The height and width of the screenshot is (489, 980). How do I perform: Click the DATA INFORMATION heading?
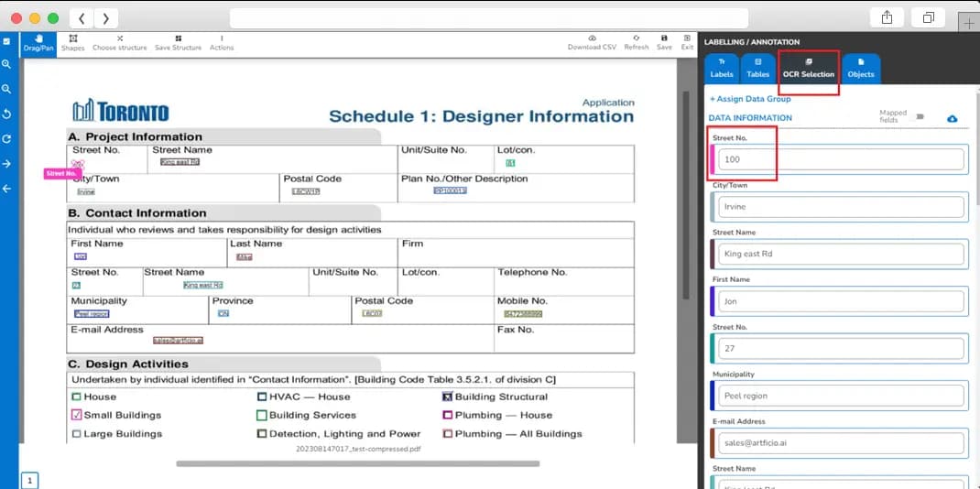click(750, 117)
